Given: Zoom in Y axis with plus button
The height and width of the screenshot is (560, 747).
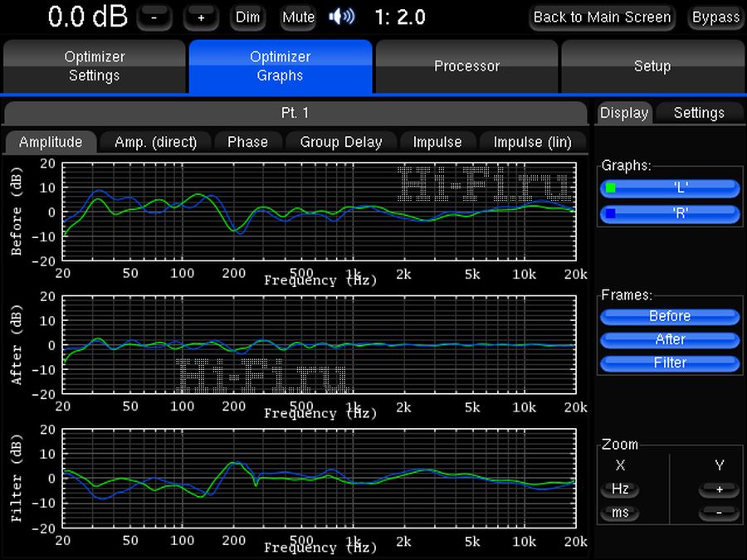Looking at the screenshot, I should click(x=719, y=489).
